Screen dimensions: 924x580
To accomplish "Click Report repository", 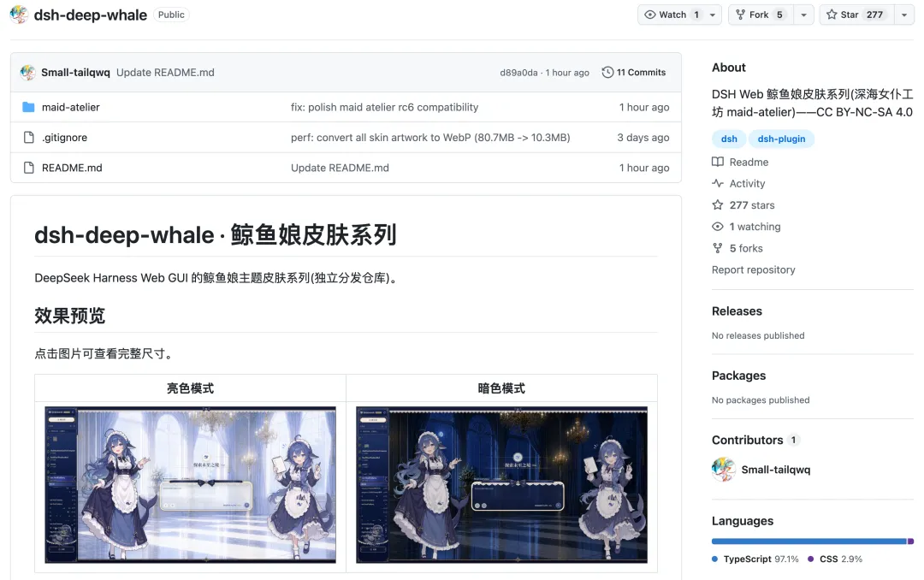I will coord(753,269).
